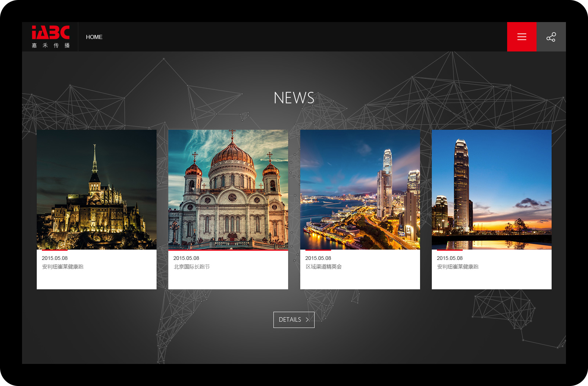The height and width of the screenshot is (386, 588).
Task: Open the Mont Saint-Michel night photo
Action: point(97,190)
